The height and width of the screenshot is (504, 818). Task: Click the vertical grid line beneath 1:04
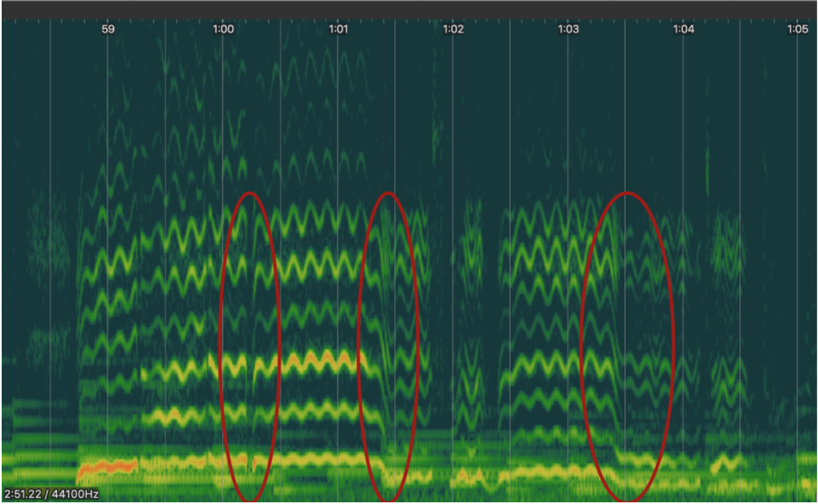pos(683,255)
